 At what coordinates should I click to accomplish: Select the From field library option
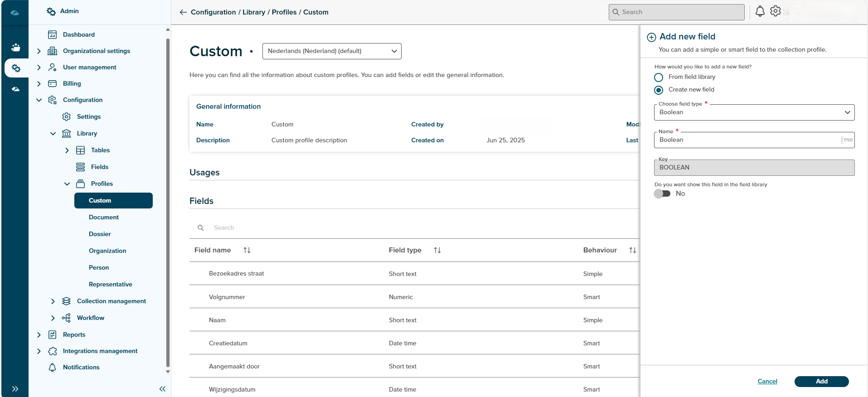pyautogui.click(x=659, y=77)
